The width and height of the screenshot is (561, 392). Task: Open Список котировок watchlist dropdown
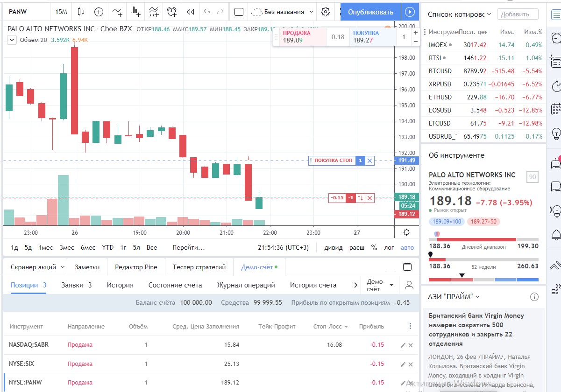460,14
